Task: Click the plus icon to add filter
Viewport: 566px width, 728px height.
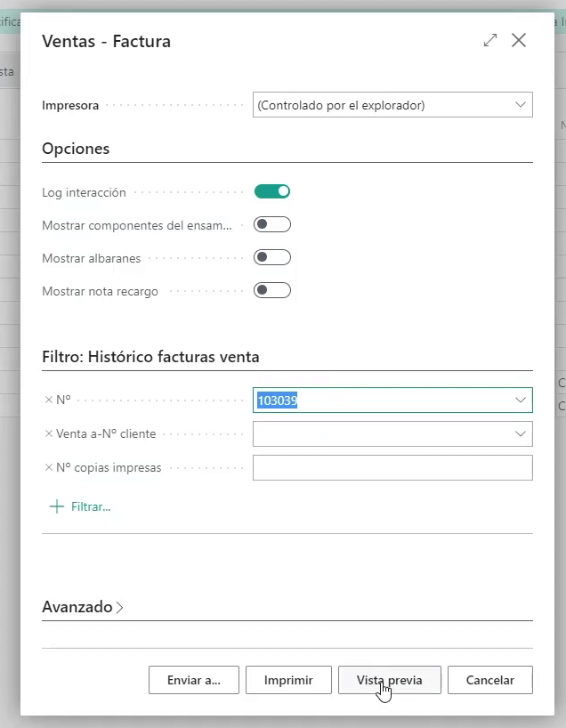Action: click(57, 506)
